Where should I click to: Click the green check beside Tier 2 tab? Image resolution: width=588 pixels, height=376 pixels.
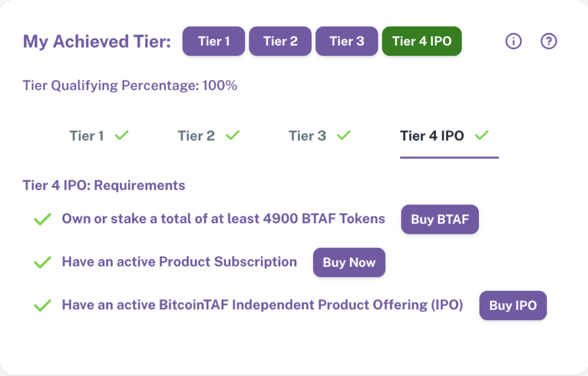(233, 135)
